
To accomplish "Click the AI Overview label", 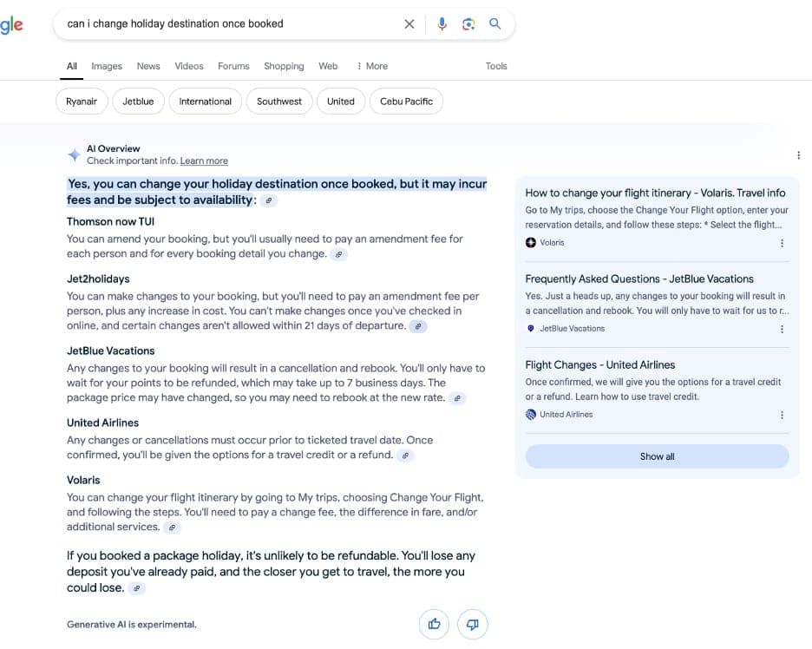I will [113, 148].
